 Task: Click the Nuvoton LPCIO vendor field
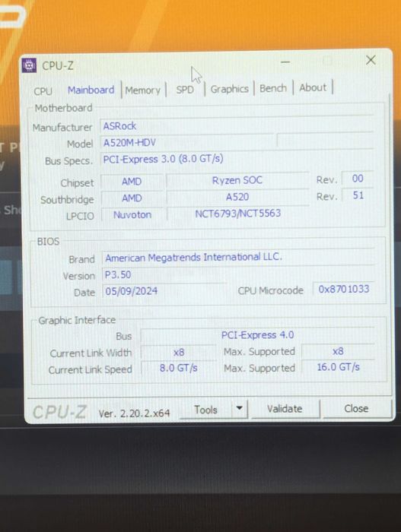tap(132, 215)
